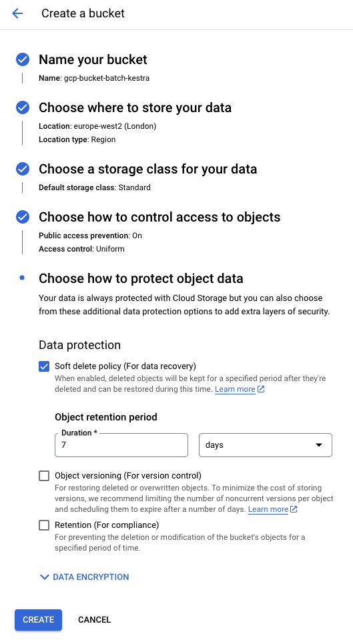Click the checkmark icon beside control access to objects
The image size is (353, 644).
click(x=23, y=217)
